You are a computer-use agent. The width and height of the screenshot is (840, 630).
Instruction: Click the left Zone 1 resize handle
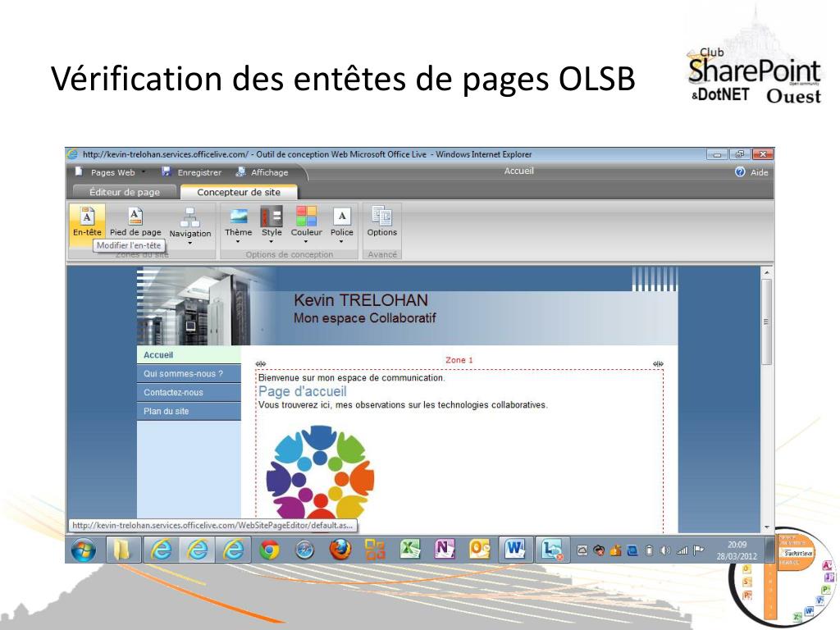coord(261,363)
